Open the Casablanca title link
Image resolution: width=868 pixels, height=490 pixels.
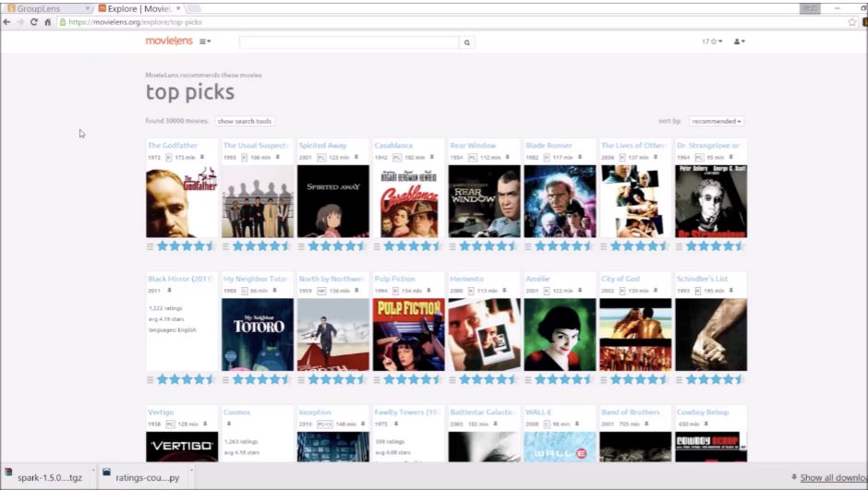tap(393, 146)
